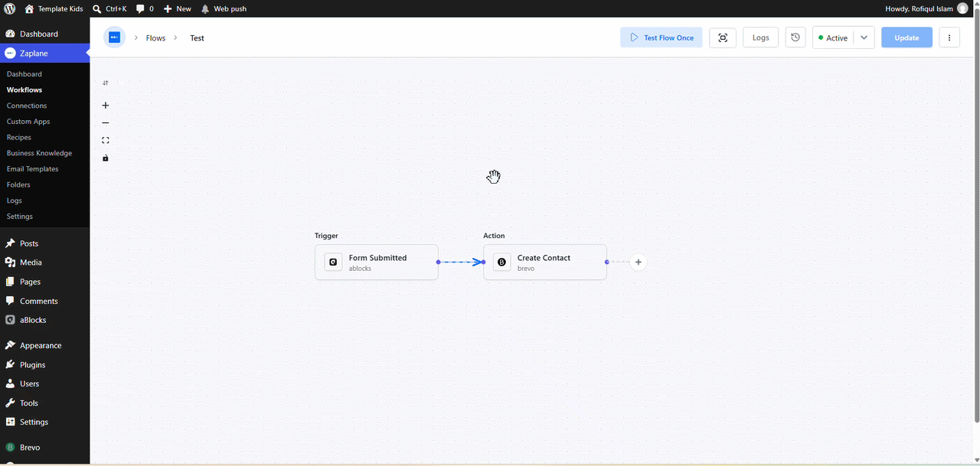Screen dimensions: 980x466
Task: Click the WordPress logo in admin bar
Action: [x=9, y=8]
